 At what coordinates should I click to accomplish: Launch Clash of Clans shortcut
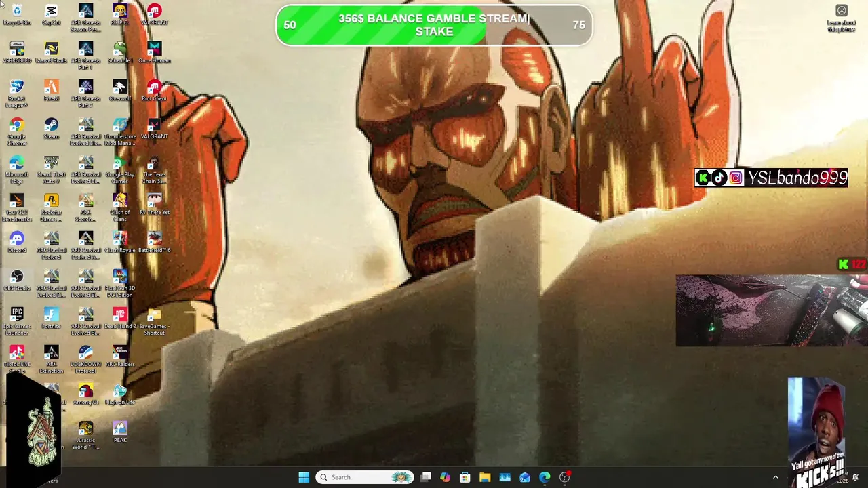(x=120, y=208)
